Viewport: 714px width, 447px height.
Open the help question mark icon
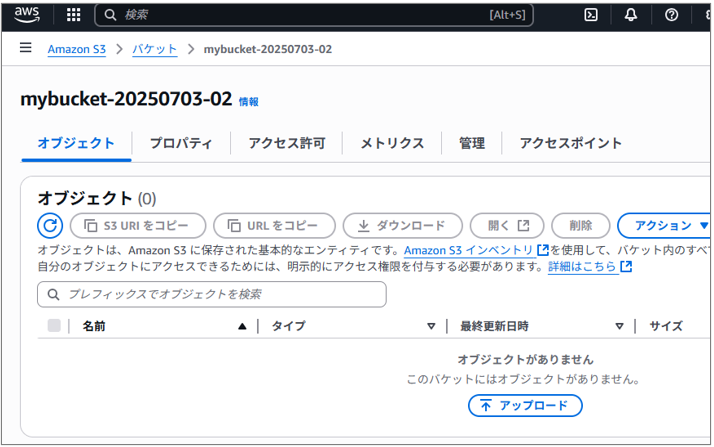(671, 15)
